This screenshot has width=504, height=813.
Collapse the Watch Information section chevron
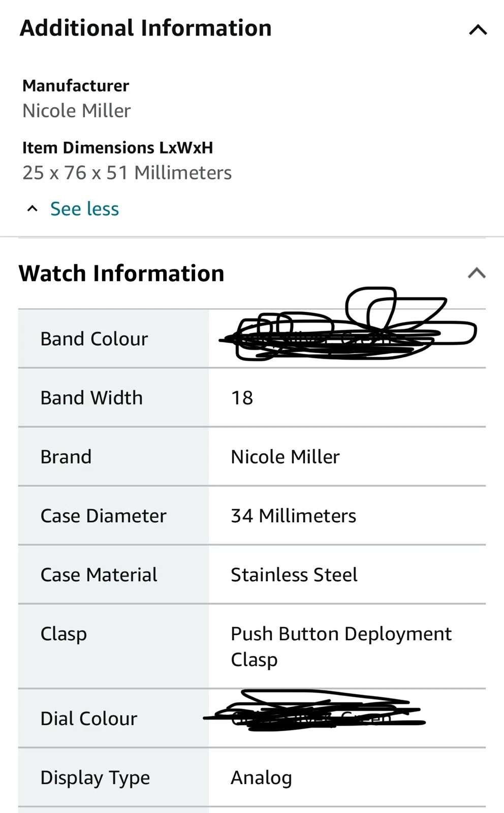pos(477,273)
